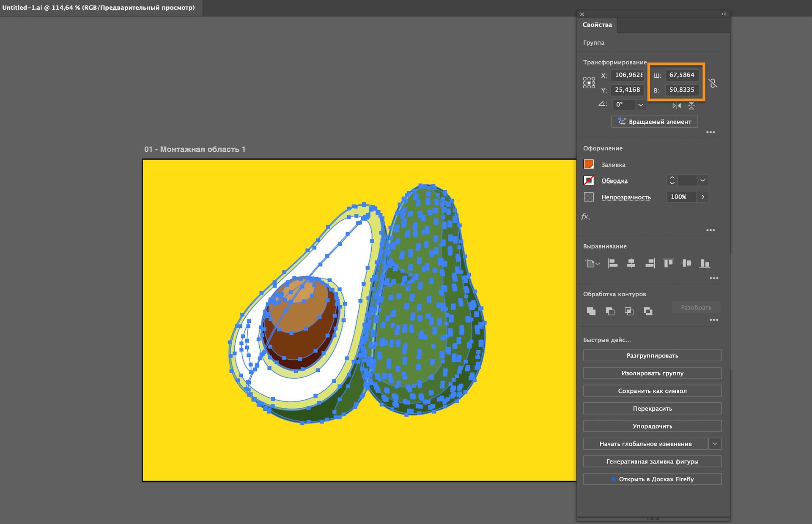The height and width of the screenshot is (524, 812).
Task: Apply Pathfinder Exclude mode
Action: (x=647, y=311)
